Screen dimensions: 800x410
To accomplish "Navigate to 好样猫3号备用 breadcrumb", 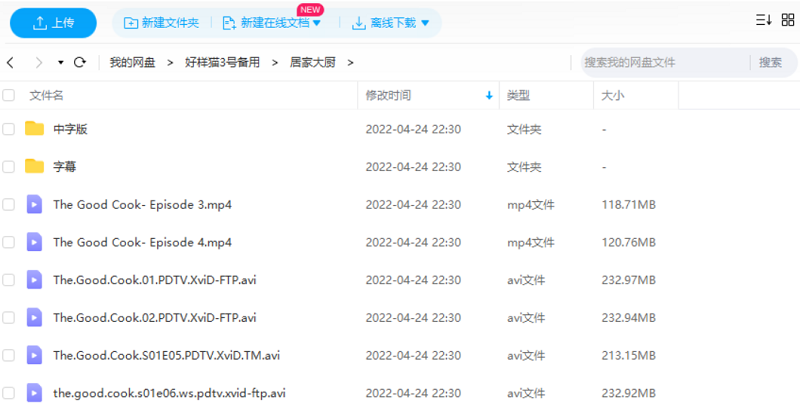I will tap(222, 62).
